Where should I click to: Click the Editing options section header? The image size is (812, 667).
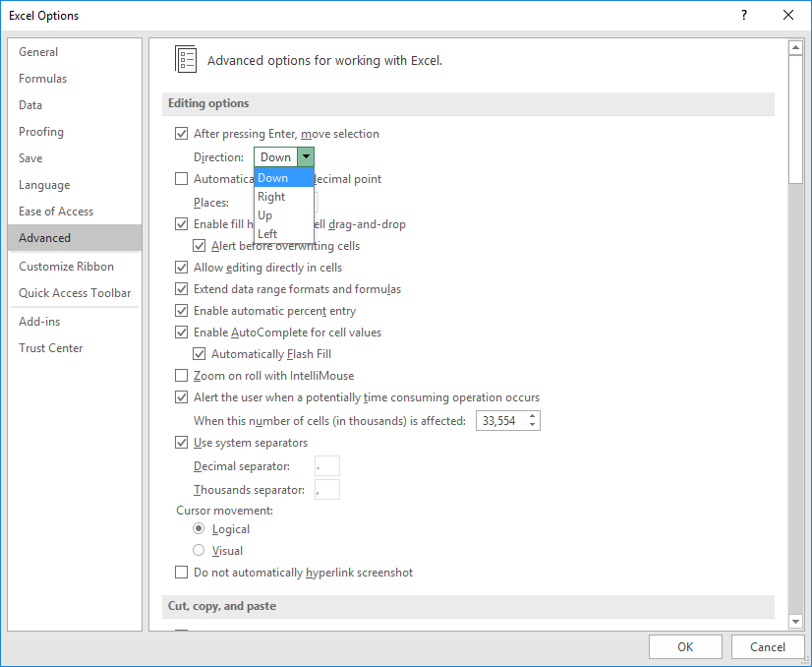[x=468, y=103]
